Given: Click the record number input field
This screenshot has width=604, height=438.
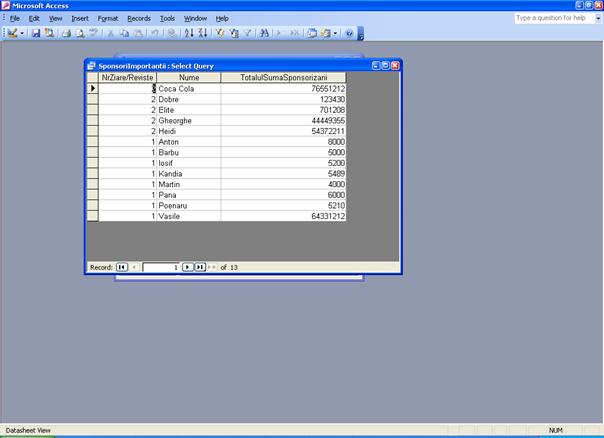Looking at the screenshot, I should click(160, 267).
